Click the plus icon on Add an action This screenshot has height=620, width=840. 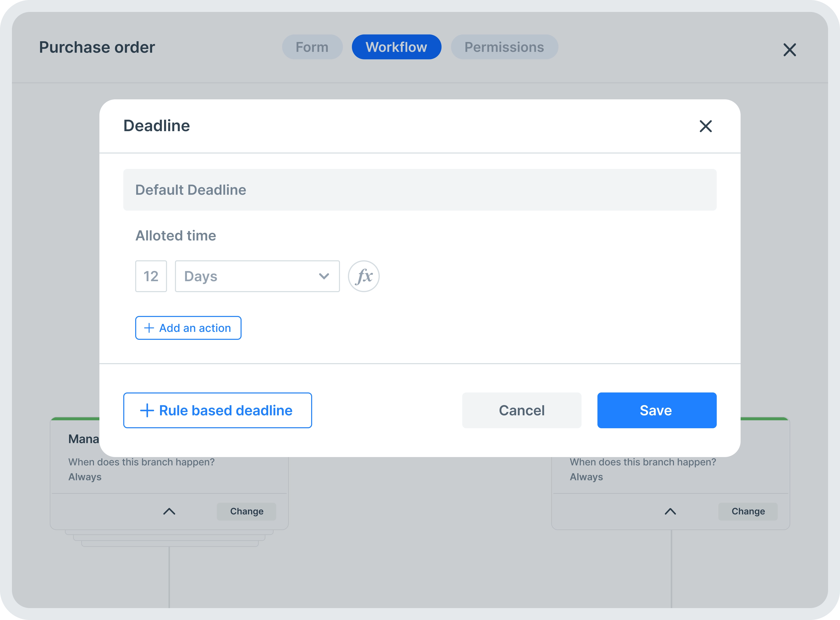[149, 328]
